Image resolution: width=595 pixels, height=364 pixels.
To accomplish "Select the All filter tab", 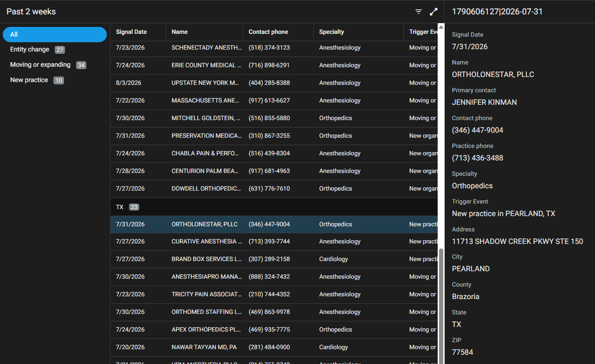I will pyautogui.click(x=55, y=34).
